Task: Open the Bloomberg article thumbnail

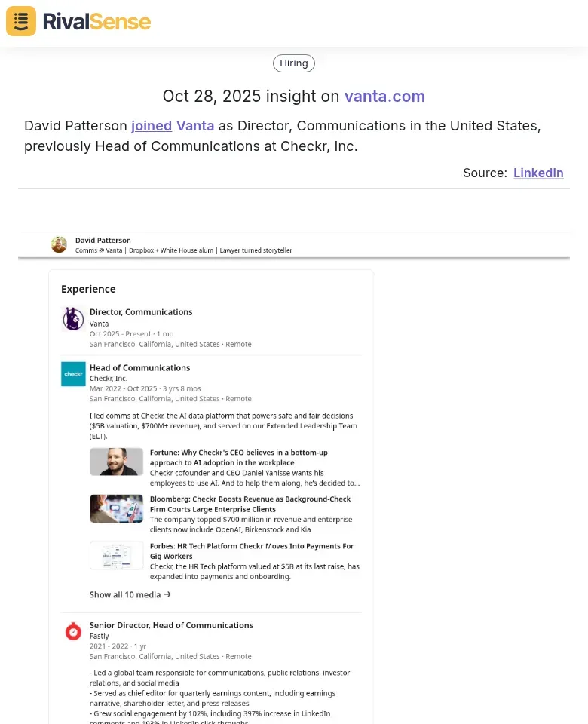Action: click(x=116, y=508)
